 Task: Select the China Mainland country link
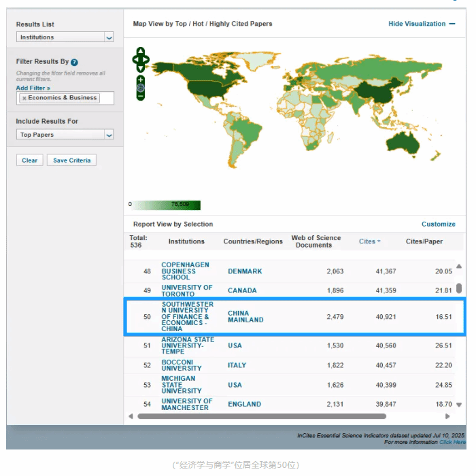click(x=245, y=316)
